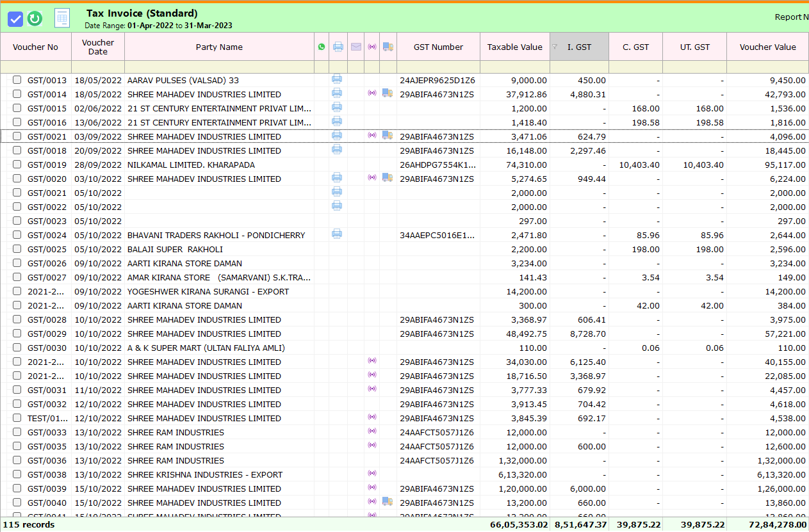Check the checkbox beside GST/0038

[17, 474]
